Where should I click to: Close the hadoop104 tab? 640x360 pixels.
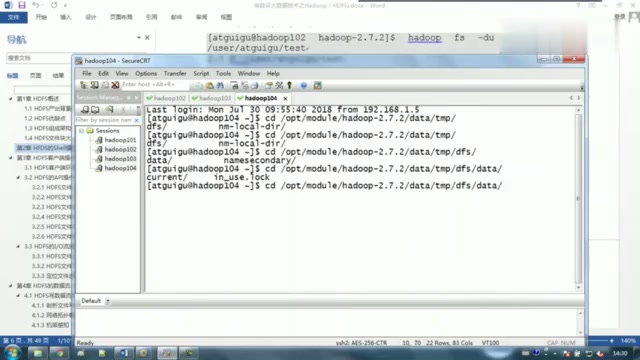285,98
